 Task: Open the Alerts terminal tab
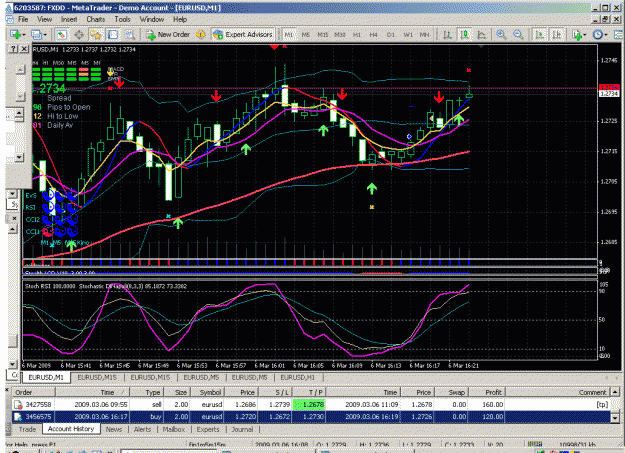coord(142,429)
